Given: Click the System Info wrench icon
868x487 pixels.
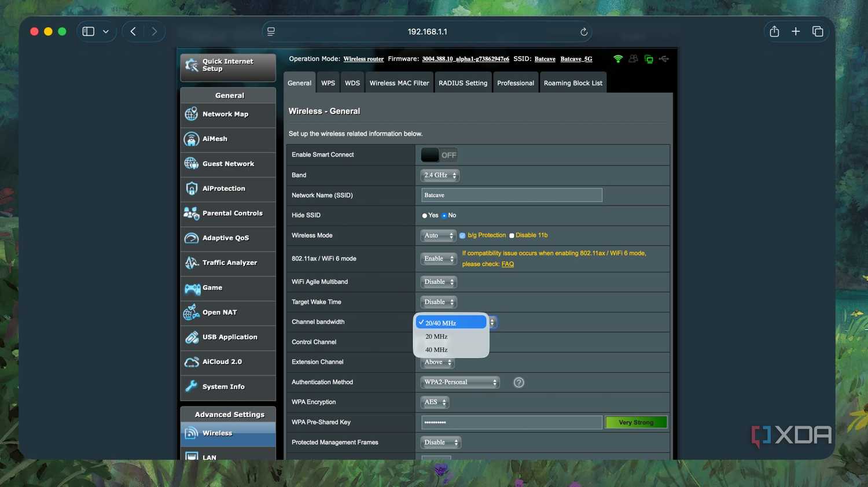Looking at the screenshot, I should point(192,386).
